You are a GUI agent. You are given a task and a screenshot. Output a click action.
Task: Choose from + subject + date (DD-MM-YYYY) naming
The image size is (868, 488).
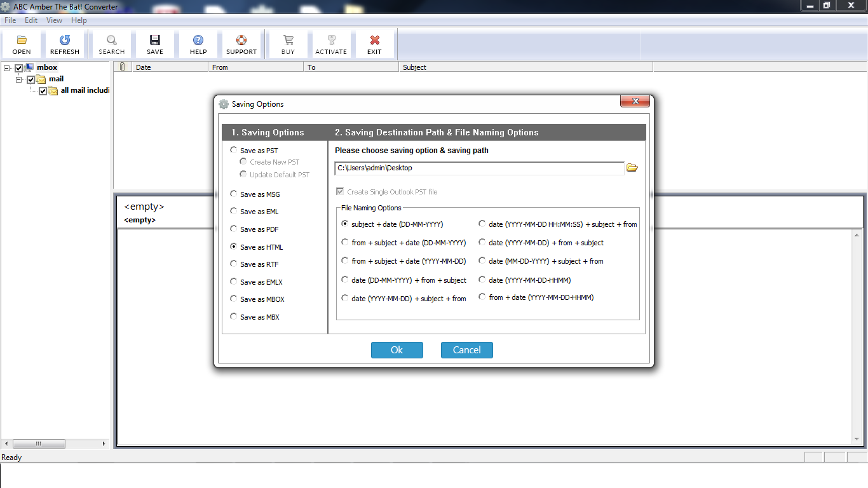click(x=403, y=243)
